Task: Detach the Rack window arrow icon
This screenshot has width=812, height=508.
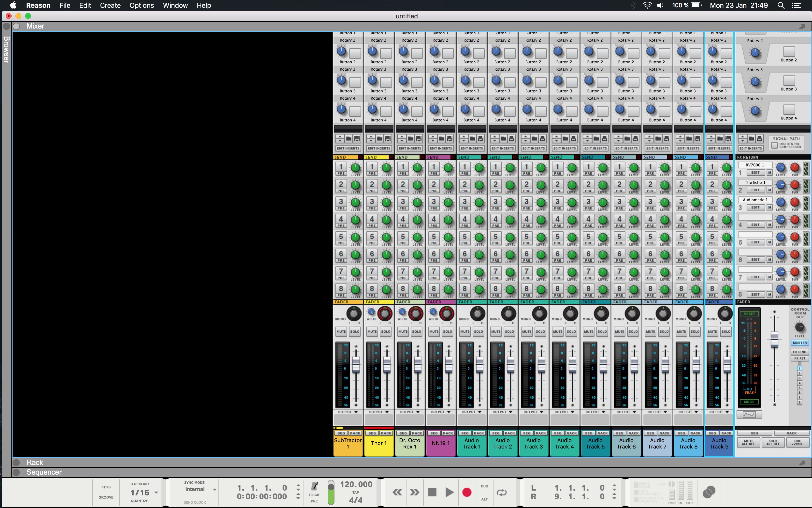Action: point(802,463)
